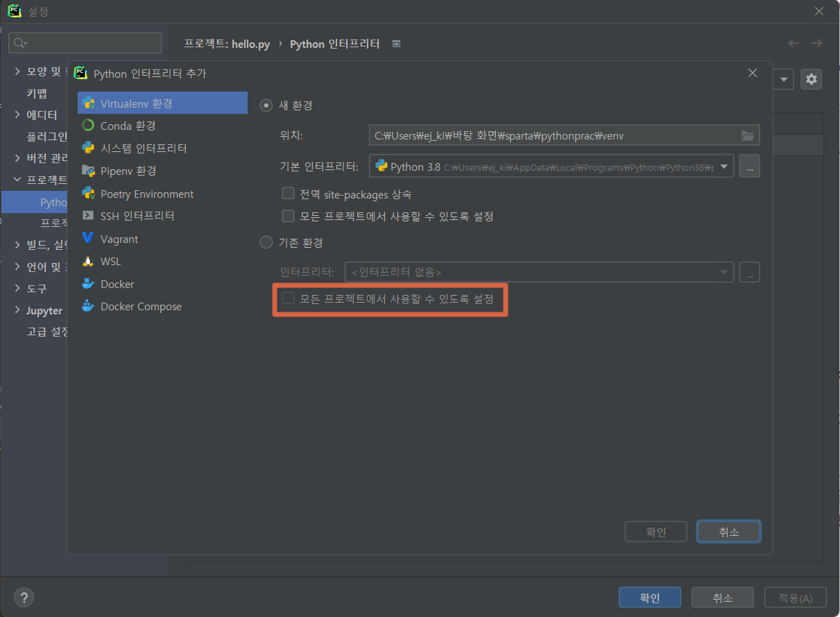Click 확인 button in add interpreter dialog
The image size is (840, 617).
(655, 532)
